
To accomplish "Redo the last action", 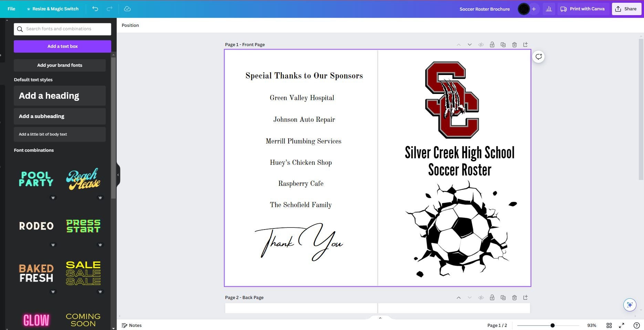I will 109,9.
